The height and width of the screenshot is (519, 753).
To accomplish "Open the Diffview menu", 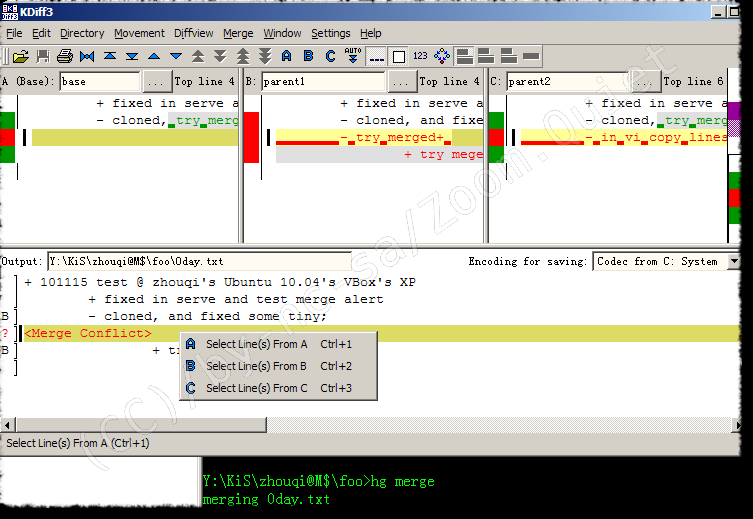I will click(x=194, y=33).
